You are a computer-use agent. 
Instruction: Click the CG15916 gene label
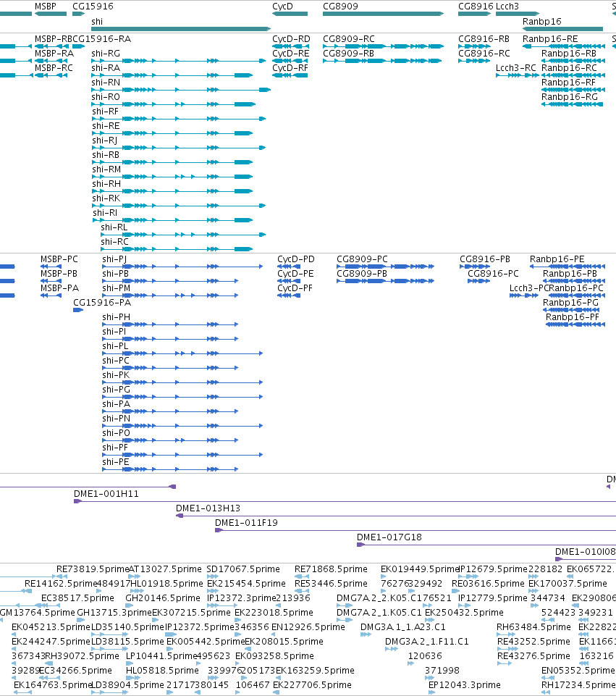[x=93, y=7]
